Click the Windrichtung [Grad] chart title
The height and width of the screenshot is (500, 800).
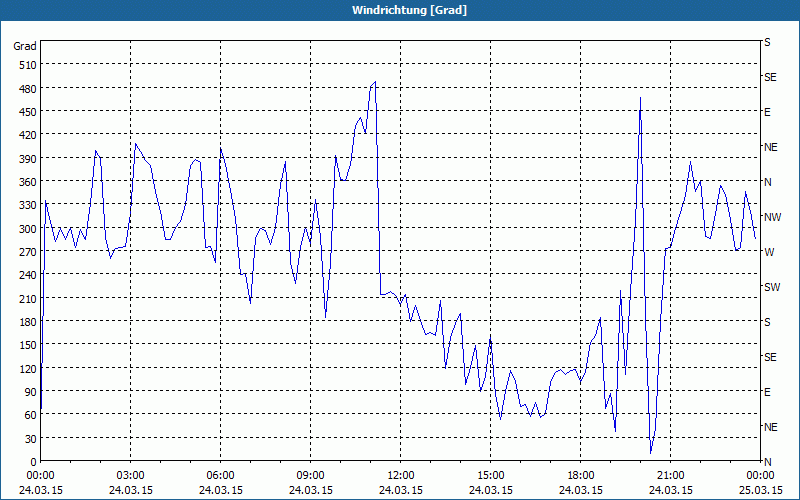tap(409, 10)
